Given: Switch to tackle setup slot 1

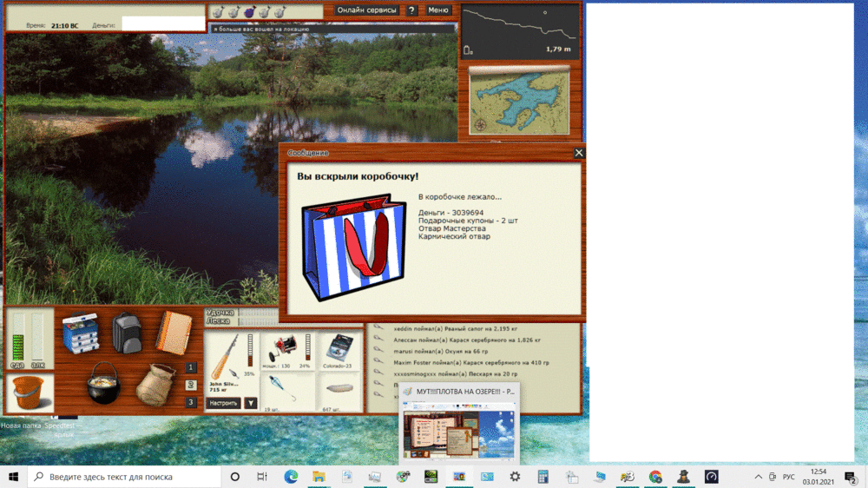Looking at the screenshot, I should click(x=191, y=367).
